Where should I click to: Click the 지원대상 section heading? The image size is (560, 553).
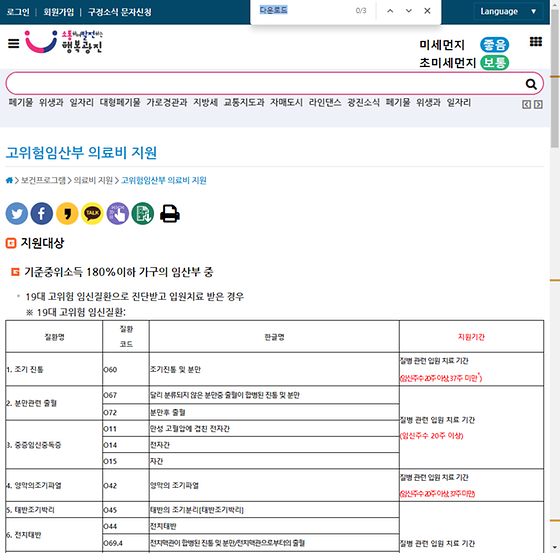42,243
